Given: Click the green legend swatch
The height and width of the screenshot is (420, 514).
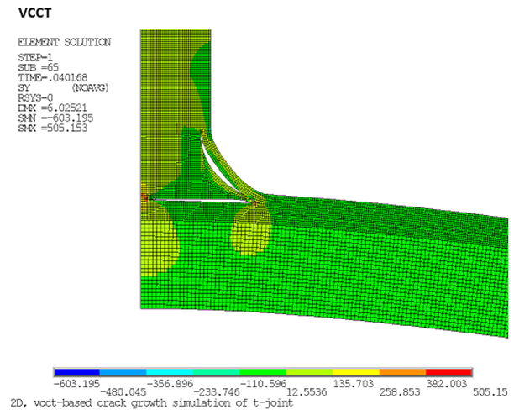Looking at the screenshot, I should coord(263,372).
